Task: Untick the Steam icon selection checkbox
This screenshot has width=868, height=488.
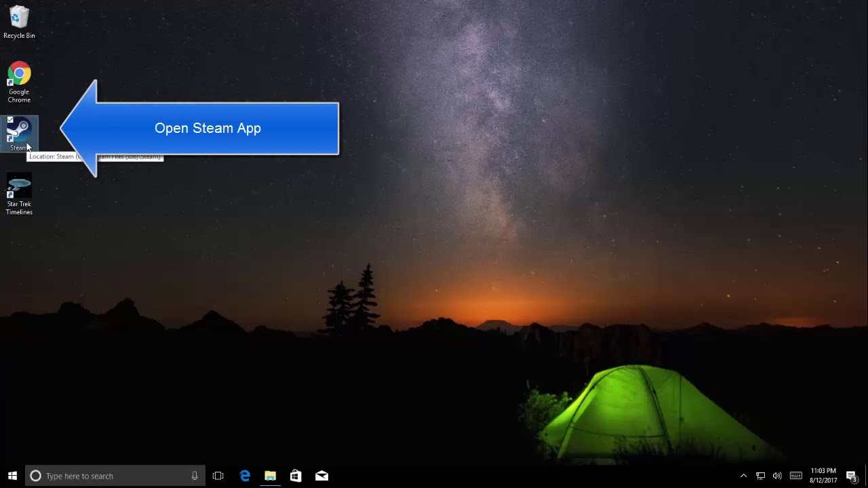Action: click(x=9, y=121)
